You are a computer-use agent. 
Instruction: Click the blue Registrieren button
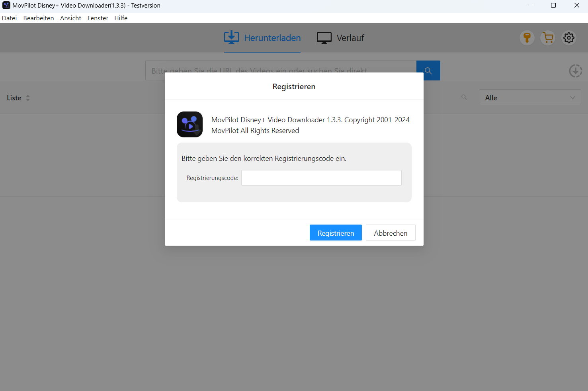coord(336,233)
